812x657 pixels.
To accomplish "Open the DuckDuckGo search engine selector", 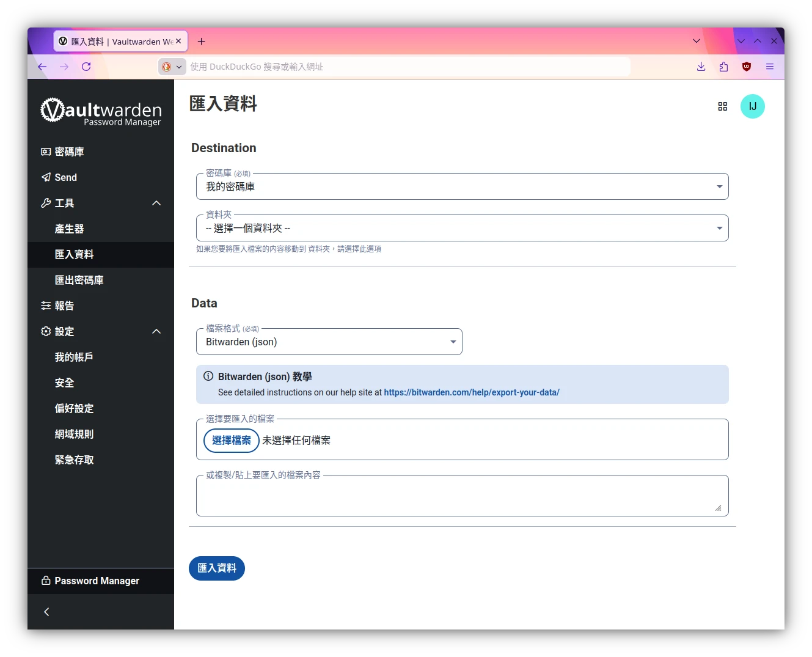I will (172, 67).
